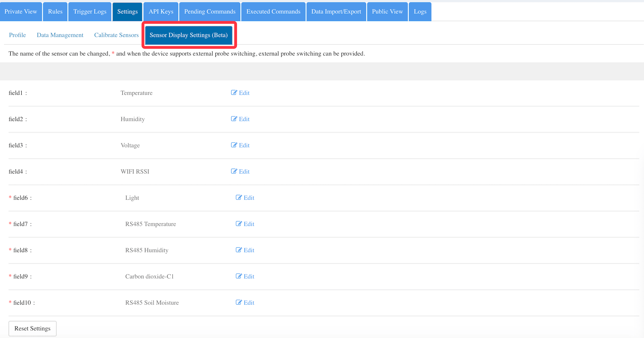The height and width of the screenshot is (338, 644).
Task: Click the edit pencil icon for field6 Light
Action: (x=238, y=197)
